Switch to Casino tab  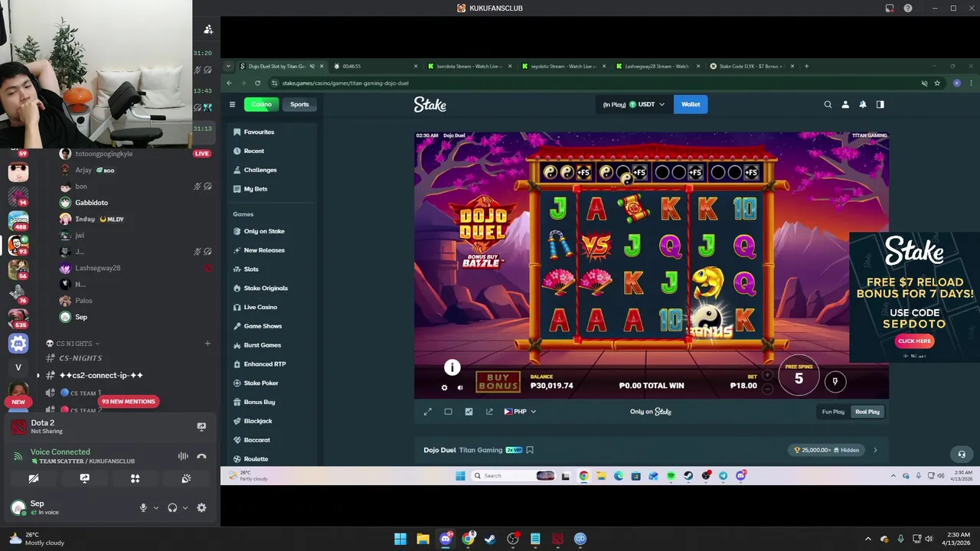pyautogui.click(x=262, y=104)
